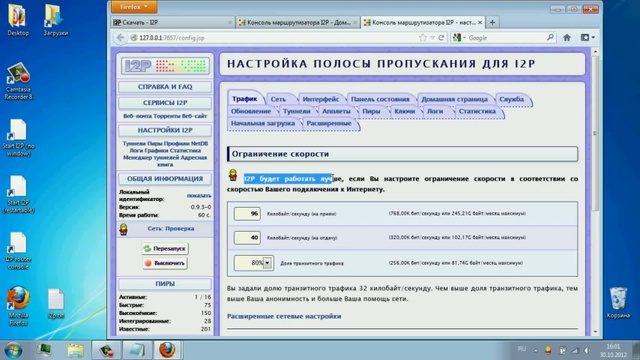The image size is (640, 360).
Task: Go to Firefox home page icon
Action: click(x=567, y=38)
